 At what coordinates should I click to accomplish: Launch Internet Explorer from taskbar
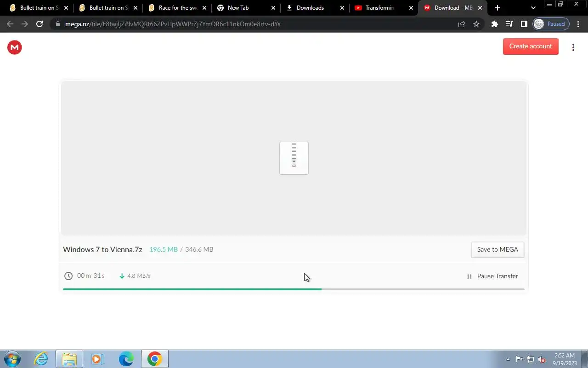pos(41,359)
